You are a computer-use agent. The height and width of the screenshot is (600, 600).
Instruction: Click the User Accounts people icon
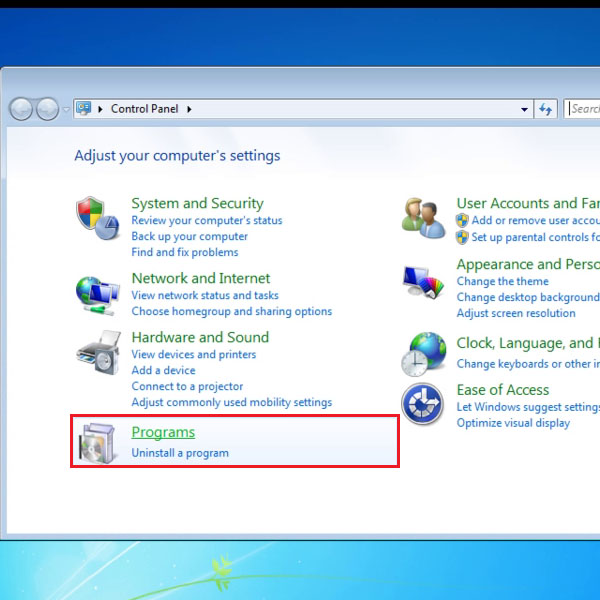click(x=423, y=218)
